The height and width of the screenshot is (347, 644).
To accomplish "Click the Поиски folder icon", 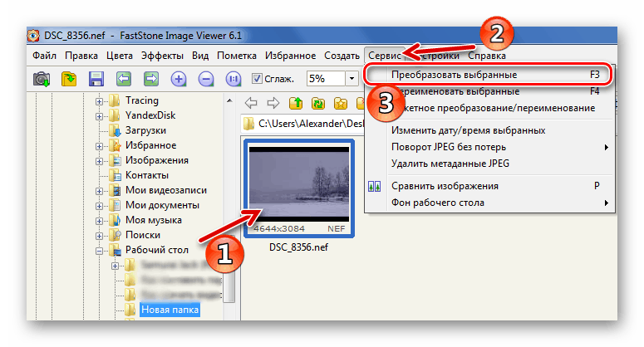I will (x=115, y=235).
